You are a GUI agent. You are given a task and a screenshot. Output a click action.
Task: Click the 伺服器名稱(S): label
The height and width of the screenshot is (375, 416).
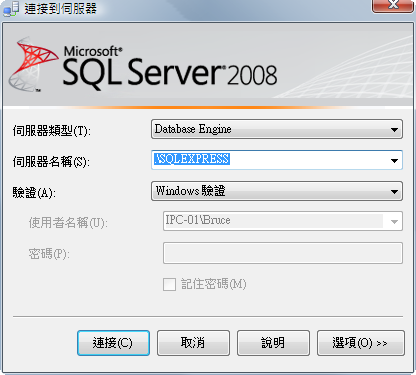pos(51,162)
